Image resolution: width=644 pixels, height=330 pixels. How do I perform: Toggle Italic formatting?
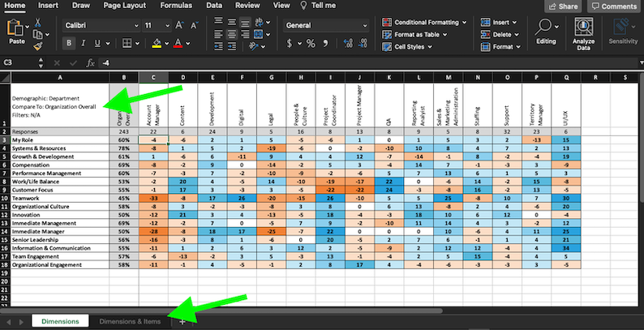pyautogui.click(x=84, y=43)
